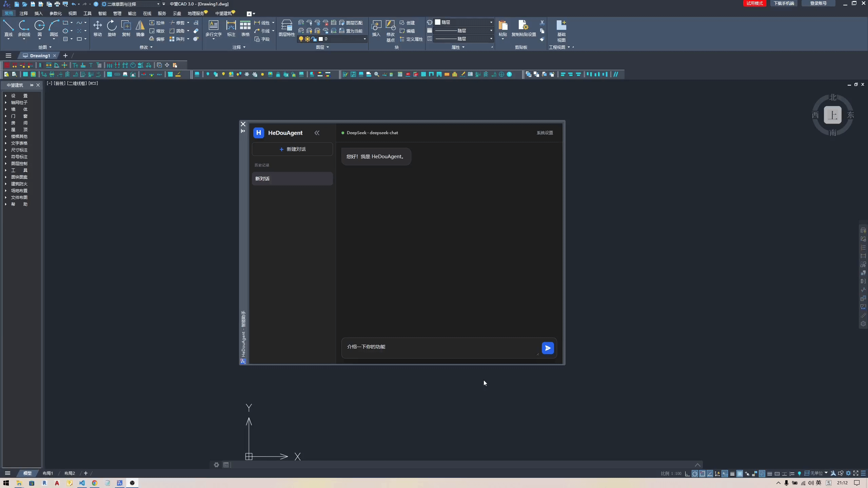
Task: Select the Dimension (标注) tool
Action: point(231,28)
